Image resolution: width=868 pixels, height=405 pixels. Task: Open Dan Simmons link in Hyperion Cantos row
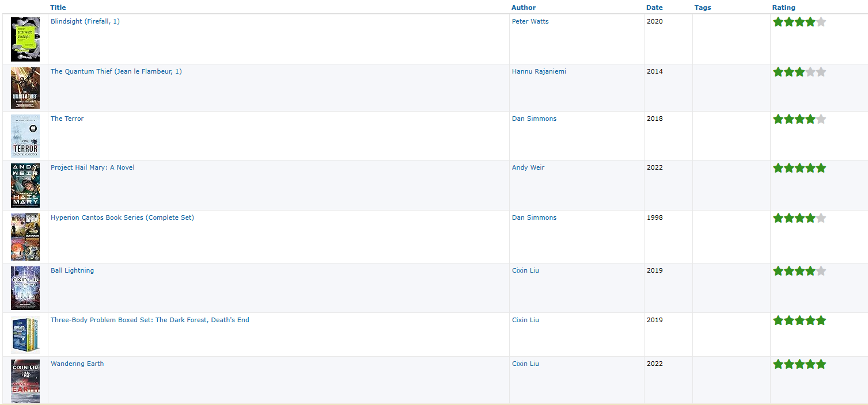[x=535, y=217]
